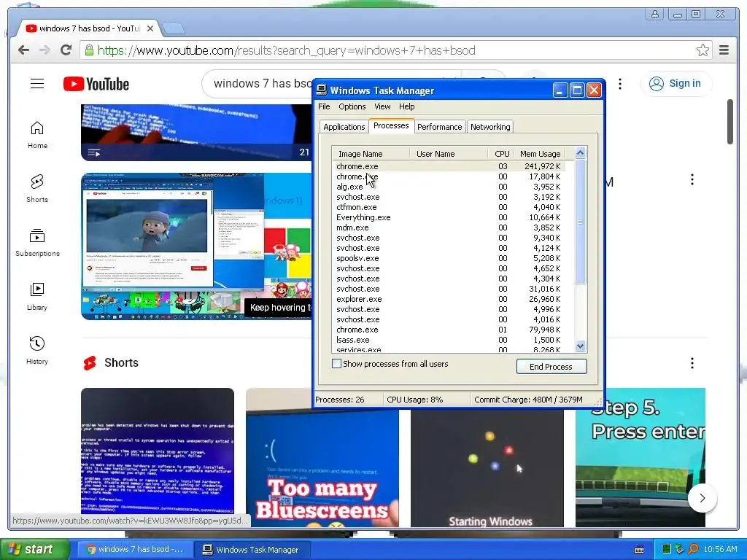Open the three-dot menu of the Shorts section
This screenshot has width=747, height=560.
click(x=692, y=363)
